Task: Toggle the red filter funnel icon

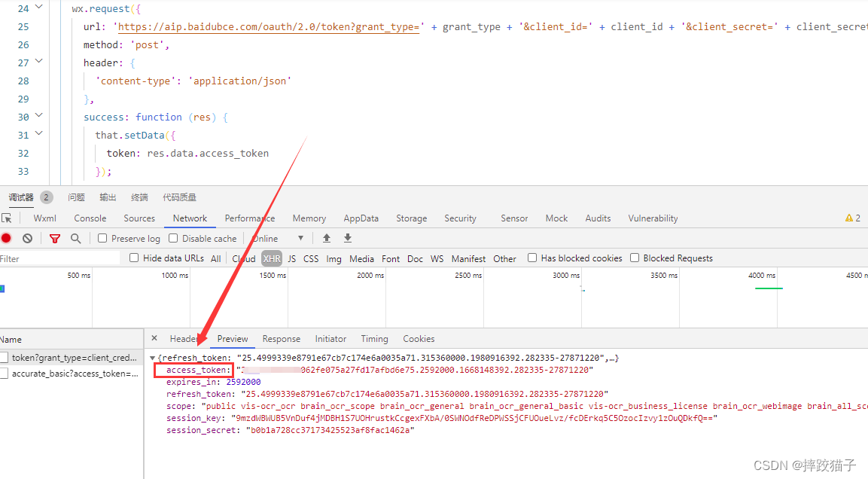Action: pos(55,238)
